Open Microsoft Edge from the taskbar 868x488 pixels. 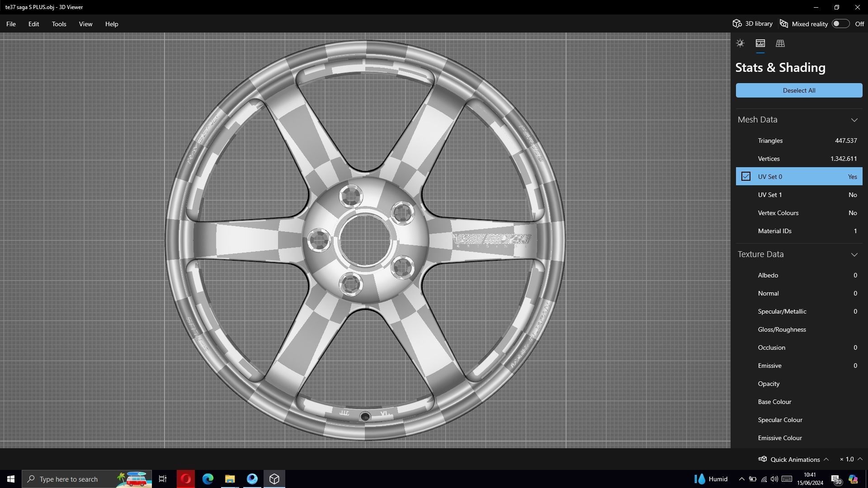(x=208, y=479)
